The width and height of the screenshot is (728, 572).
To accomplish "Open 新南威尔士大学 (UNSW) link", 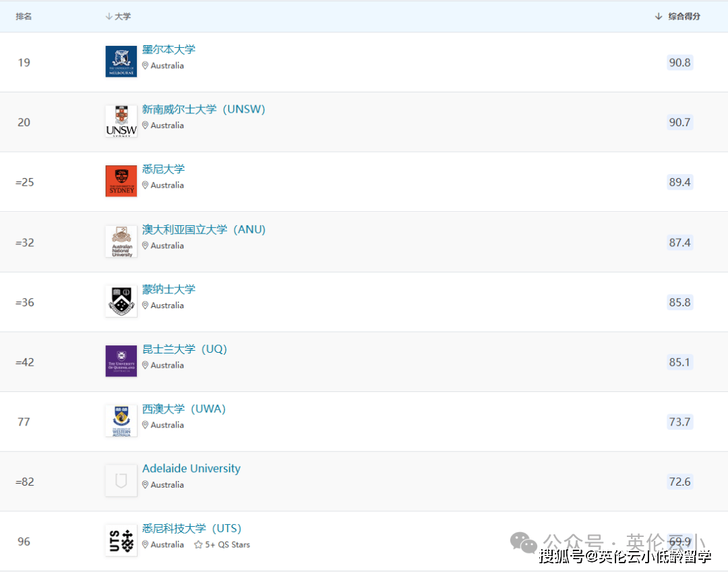I will [204, 109].
